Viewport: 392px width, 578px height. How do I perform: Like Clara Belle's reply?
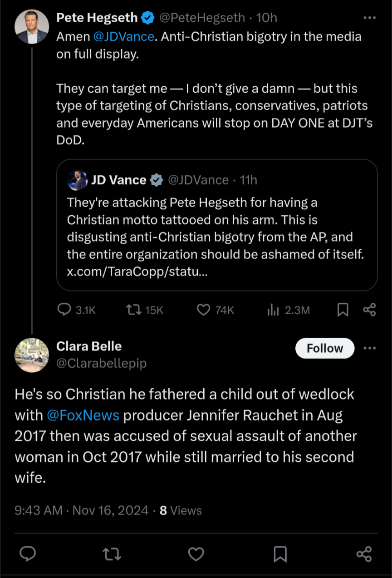click(x=196, y=554)
